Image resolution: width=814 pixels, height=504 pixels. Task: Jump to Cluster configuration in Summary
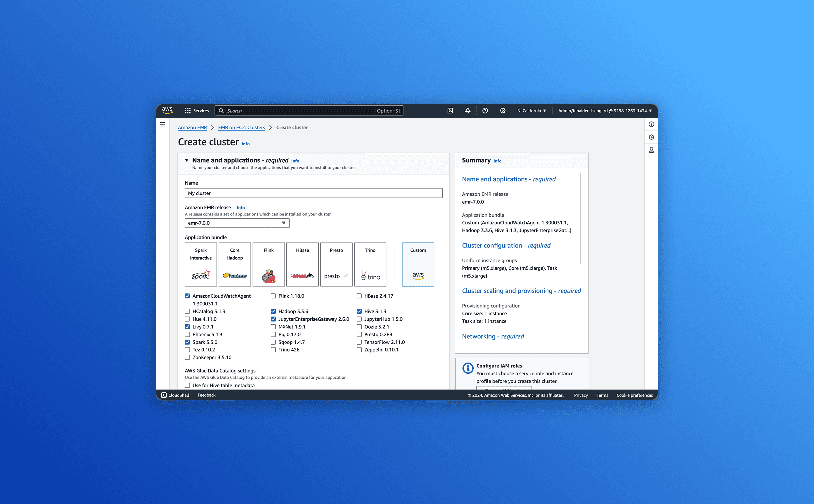[x=506, y=245]
